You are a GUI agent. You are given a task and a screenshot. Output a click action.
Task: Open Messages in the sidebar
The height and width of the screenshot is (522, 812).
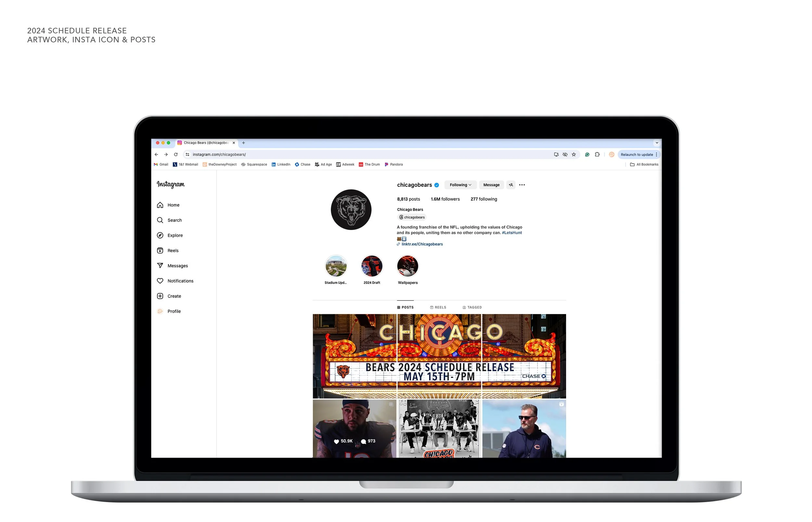pyautogui.click(x=172, y=266)
